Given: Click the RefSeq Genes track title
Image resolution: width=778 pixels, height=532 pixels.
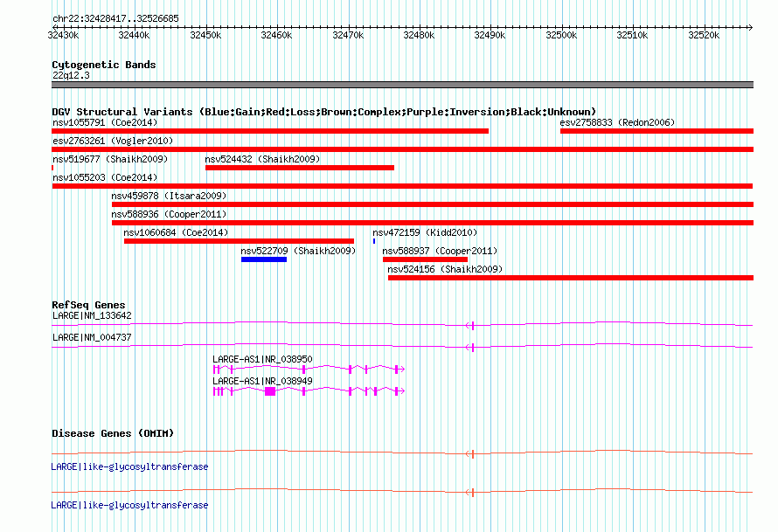Looking at the screenshot, I should 88,305.
